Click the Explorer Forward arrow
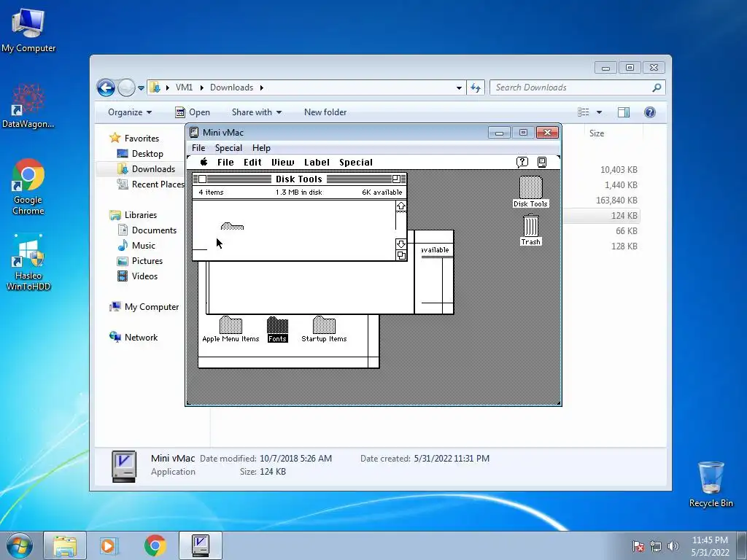747x560 pixels. [x=126, y=87]
